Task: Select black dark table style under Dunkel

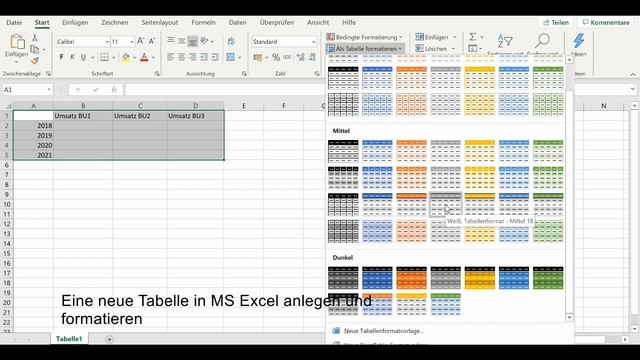Action: pos(343,278)
